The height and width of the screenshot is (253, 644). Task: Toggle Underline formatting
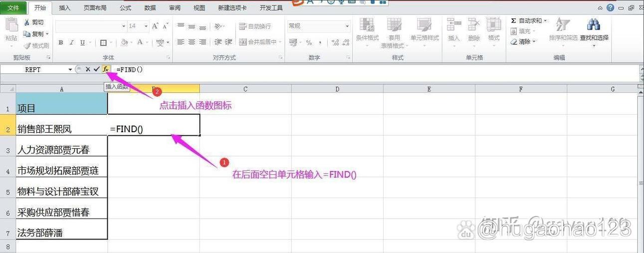coord(82,42)
